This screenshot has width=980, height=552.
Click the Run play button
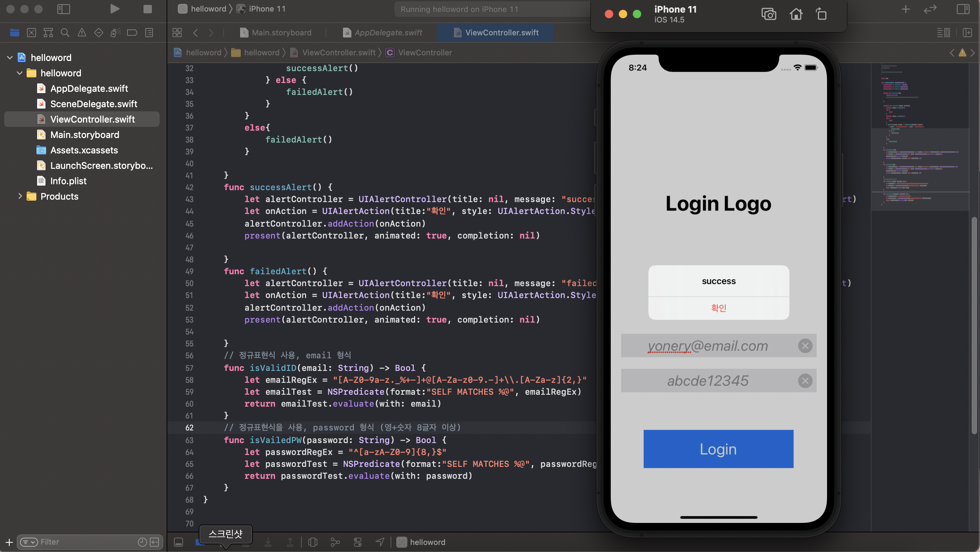point(114,9)
